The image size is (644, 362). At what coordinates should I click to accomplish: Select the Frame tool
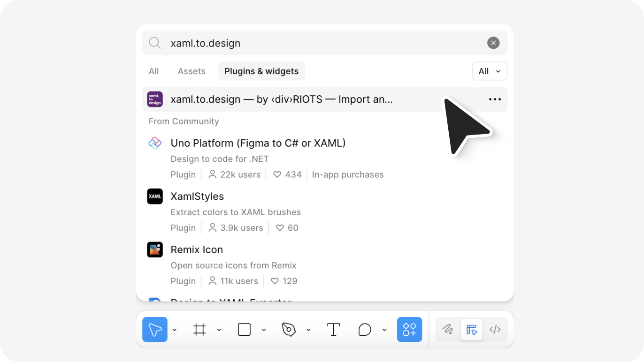click(199, 330)
